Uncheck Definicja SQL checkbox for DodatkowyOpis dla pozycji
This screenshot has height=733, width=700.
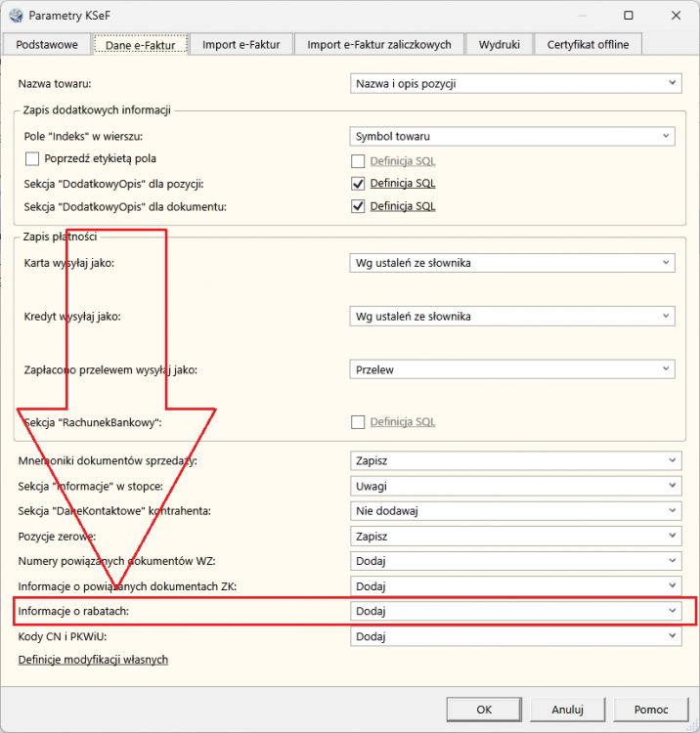(358, 184)
